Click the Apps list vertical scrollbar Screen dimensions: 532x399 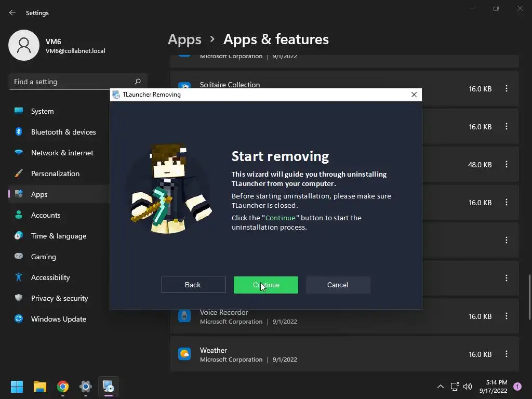529,297
